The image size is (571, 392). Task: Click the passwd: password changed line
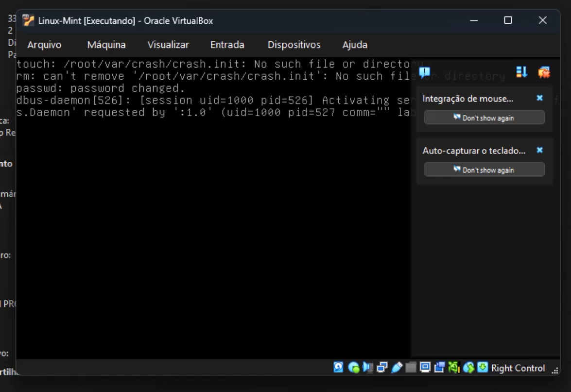click(101, 88)
